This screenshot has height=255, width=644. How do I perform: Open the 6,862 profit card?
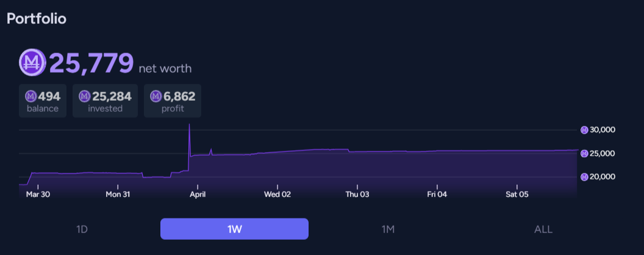click(x=173, y=101)
